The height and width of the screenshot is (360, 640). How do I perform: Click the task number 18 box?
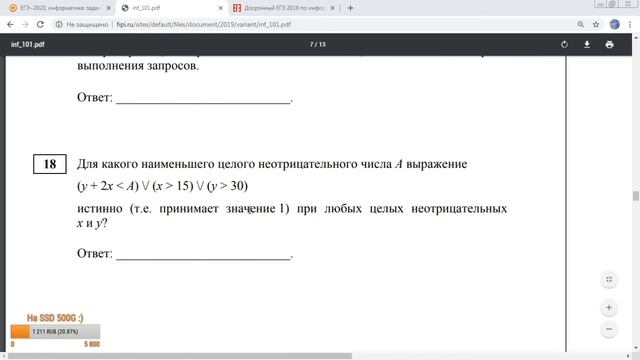[50, 164]
